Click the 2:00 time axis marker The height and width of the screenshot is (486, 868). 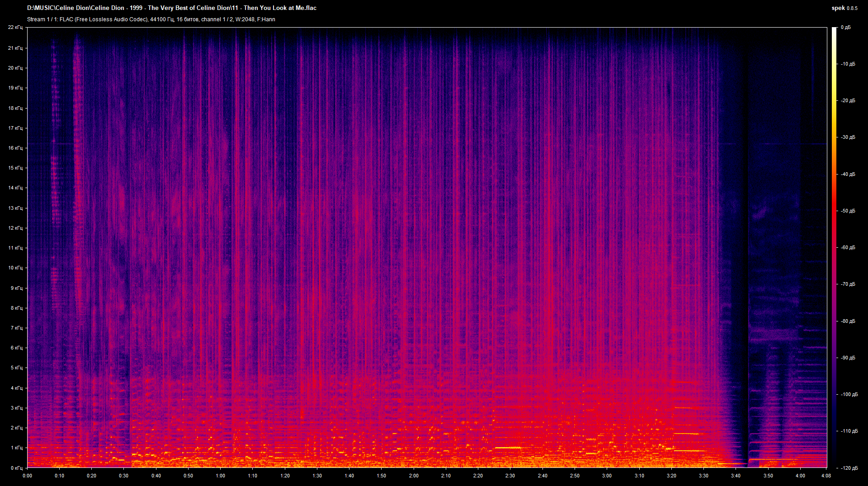pyautogui.click(x=414, y=476)
